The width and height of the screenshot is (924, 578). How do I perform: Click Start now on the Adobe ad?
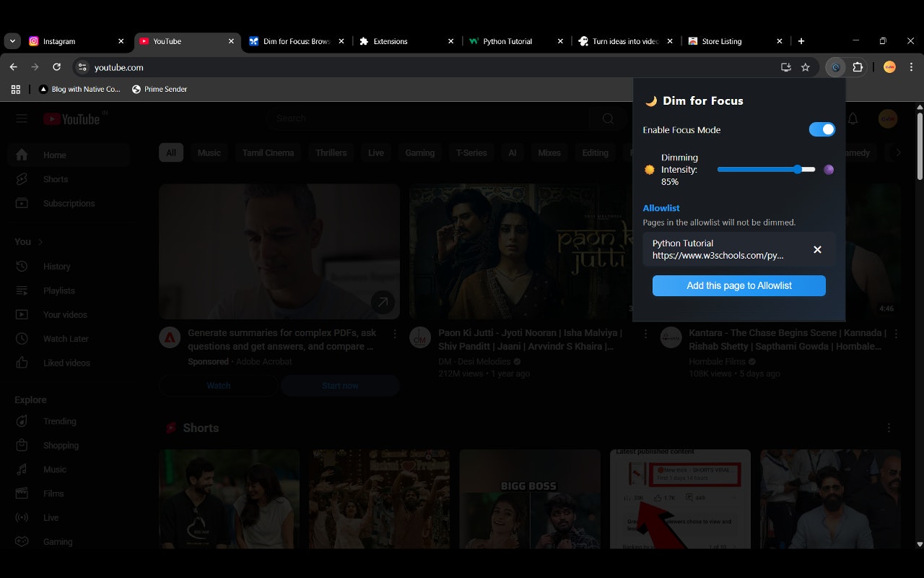click(340, 386)
